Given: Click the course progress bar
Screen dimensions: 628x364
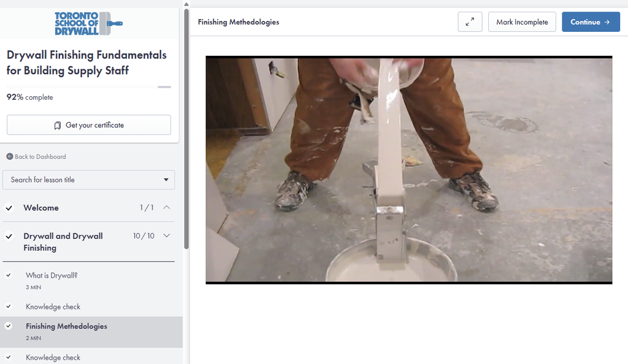Looking at the screenshot, I should (x=89, y=87).
